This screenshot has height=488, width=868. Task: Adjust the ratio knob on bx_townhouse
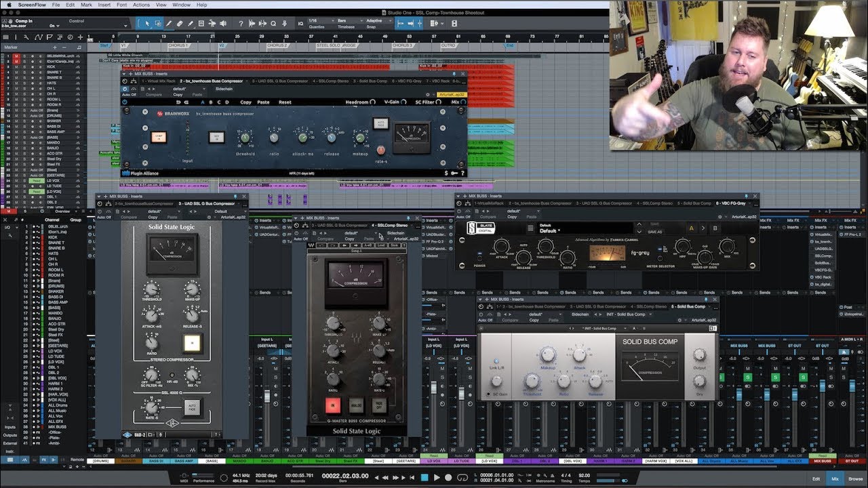click(x=273, y=138)
